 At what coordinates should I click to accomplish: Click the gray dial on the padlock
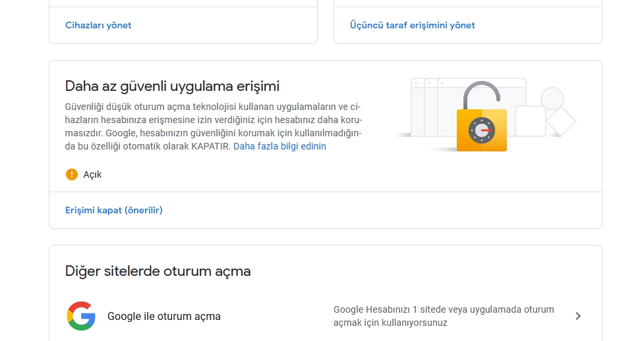point(481,131)
